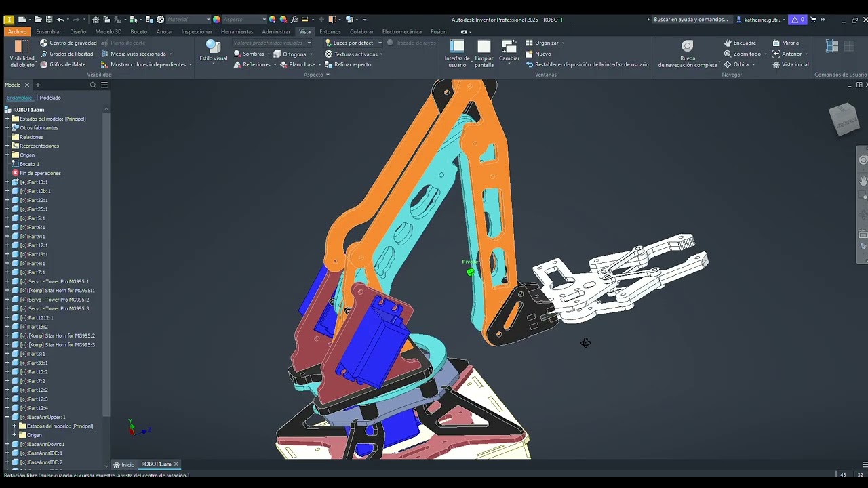Add a new browser panel tab
Viewport: 868px width, 488px height.
pyautogui.click(x=38, y=85)
